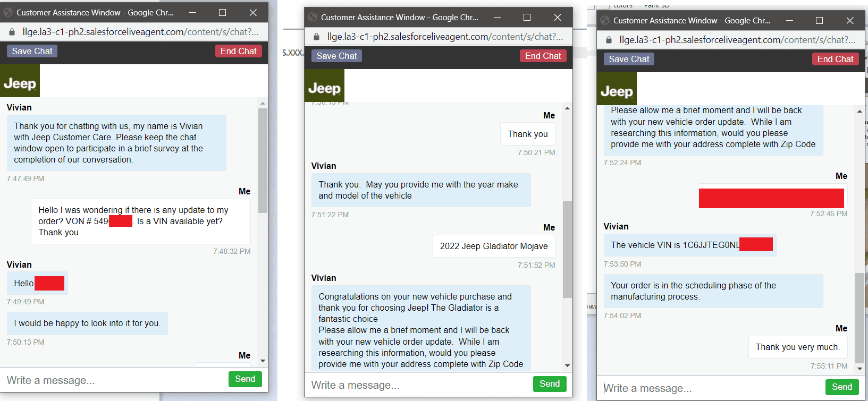Click Save Chat in the left chat window

pyautogui.click(x=32, y=51)
